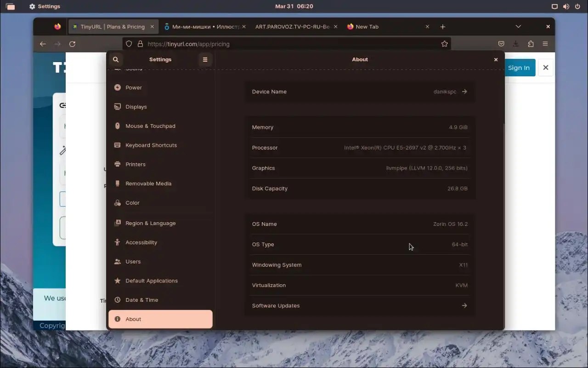
Task: Reload the page in Firefox
Action: coord(72,44)
